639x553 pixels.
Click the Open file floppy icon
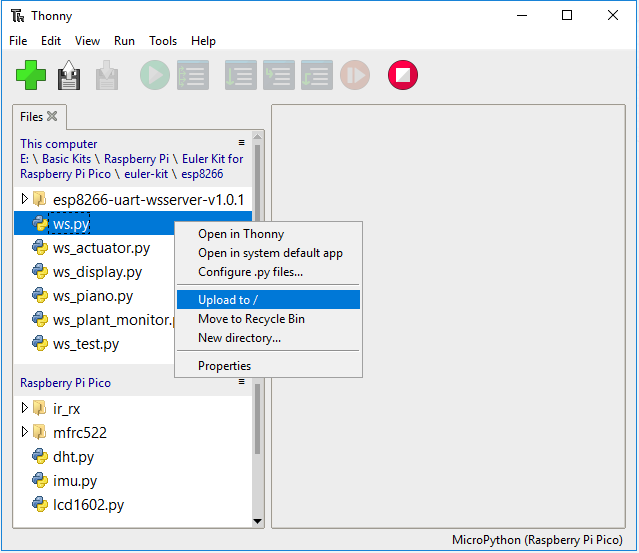pyautogui.click(x=69, y=75)
